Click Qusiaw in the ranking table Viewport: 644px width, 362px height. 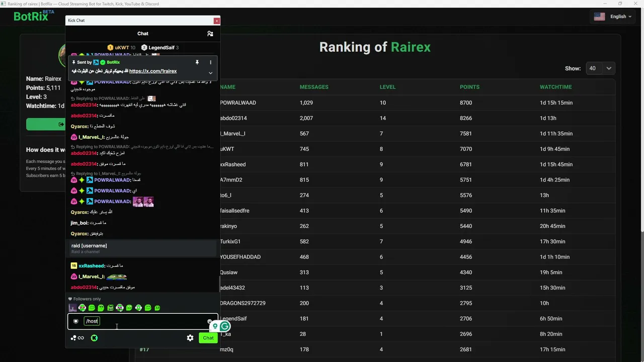coord(229,273)
